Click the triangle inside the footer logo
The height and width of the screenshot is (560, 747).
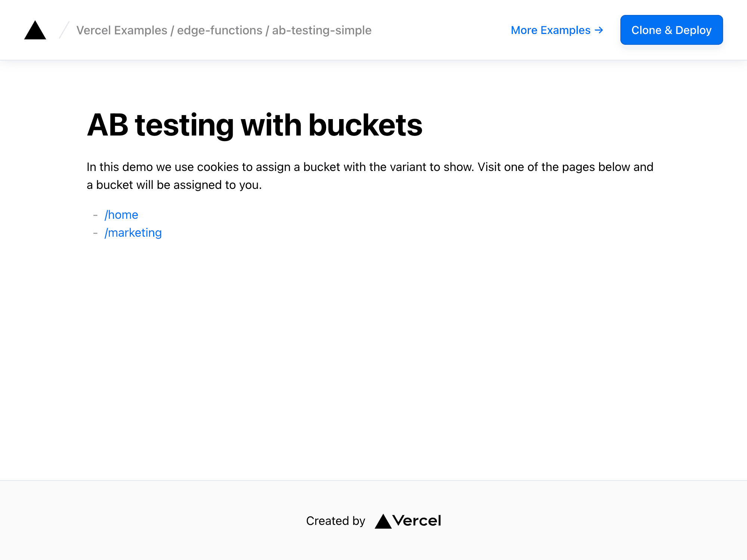coord(383,520)
